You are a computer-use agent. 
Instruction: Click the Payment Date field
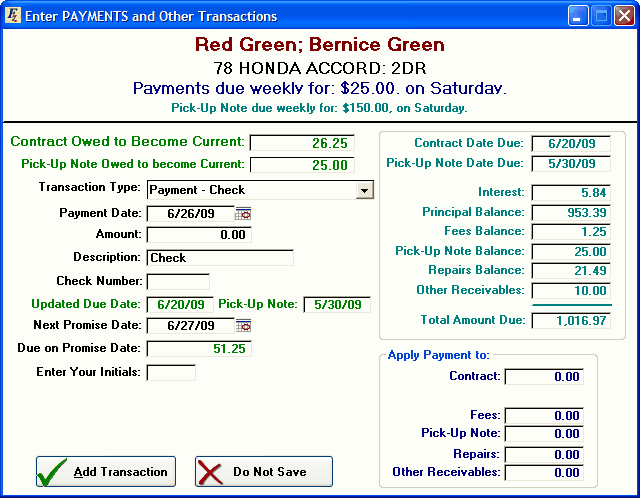[189, 213]
